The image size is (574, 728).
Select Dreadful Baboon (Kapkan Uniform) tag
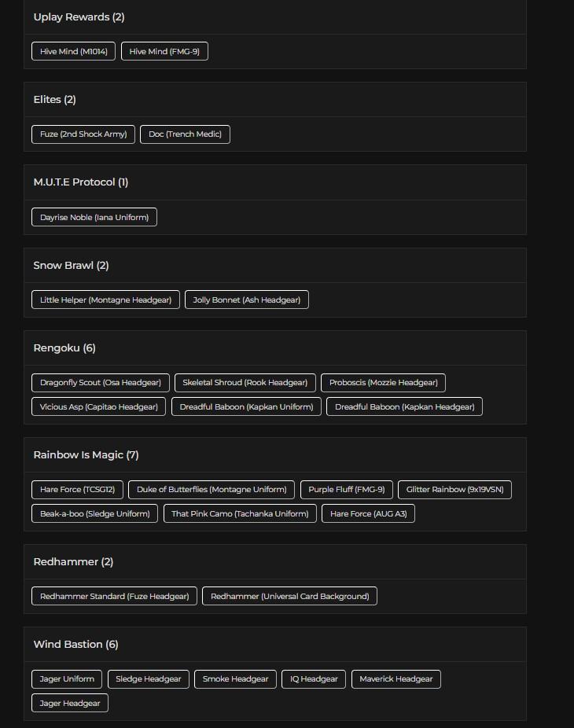[x=246, y=406]
